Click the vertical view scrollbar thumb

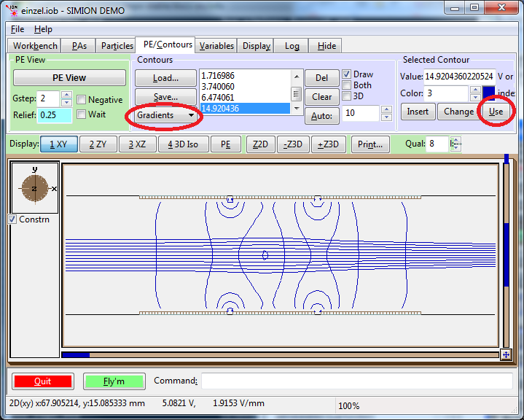click(507, 254)
